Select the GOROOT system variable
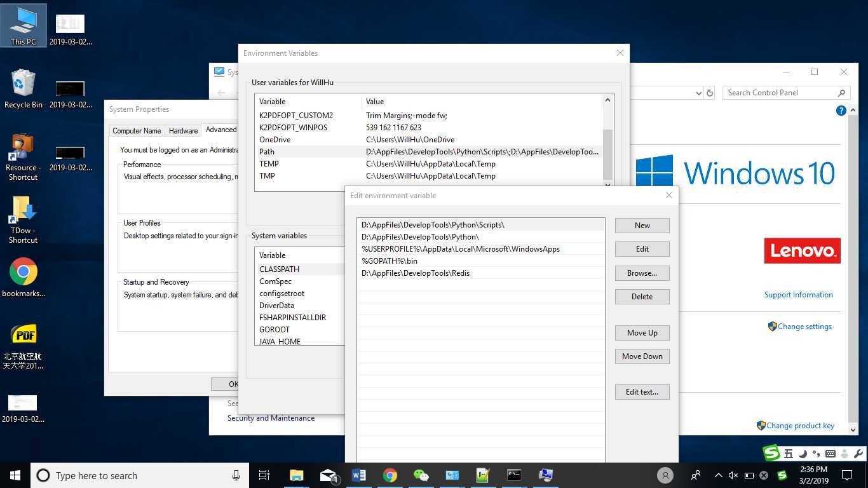 pos(300,330)
